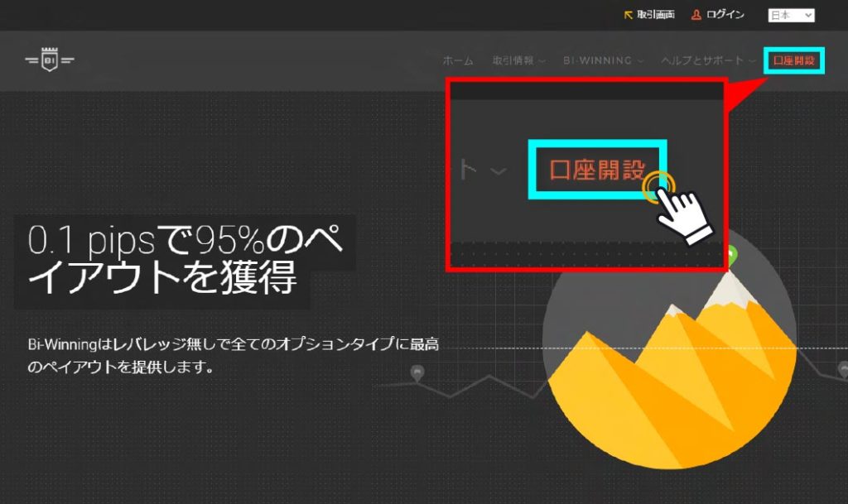The width and height of the screenshot is (848, 504).
Task: Select the BI-WINNING menu label
Action: tap(597, 61)
